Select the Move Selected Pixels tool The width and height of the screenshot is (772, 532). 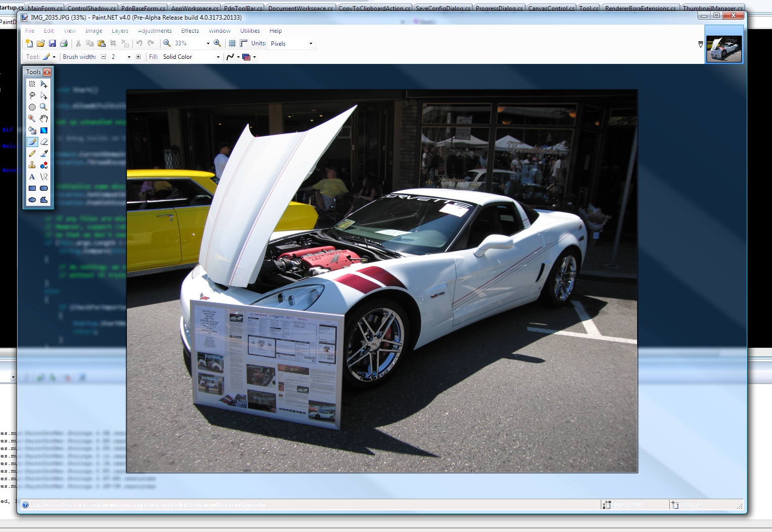[44, 84]
